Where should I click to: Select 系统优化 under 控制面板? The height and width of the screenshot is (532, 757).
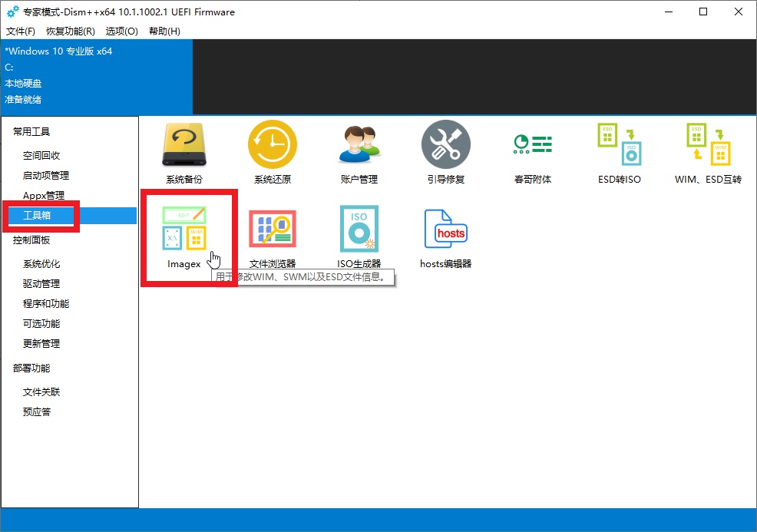41,264
